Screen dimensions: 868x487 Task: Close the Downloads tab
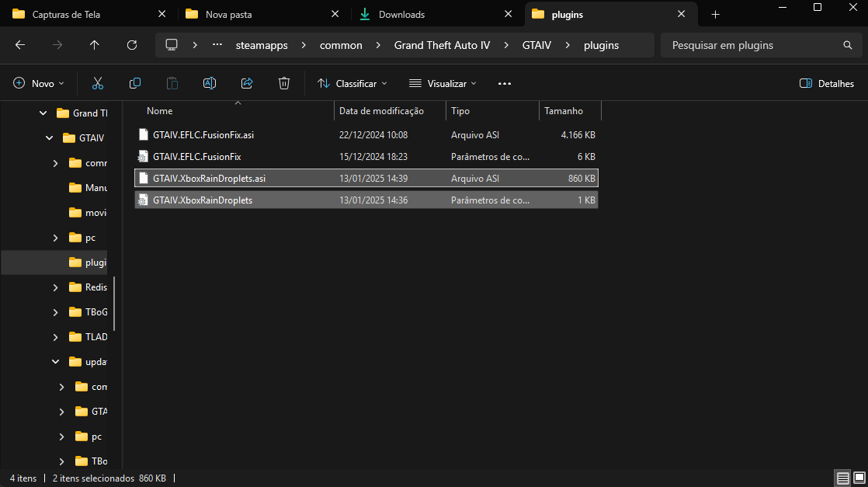pos(509,14)
